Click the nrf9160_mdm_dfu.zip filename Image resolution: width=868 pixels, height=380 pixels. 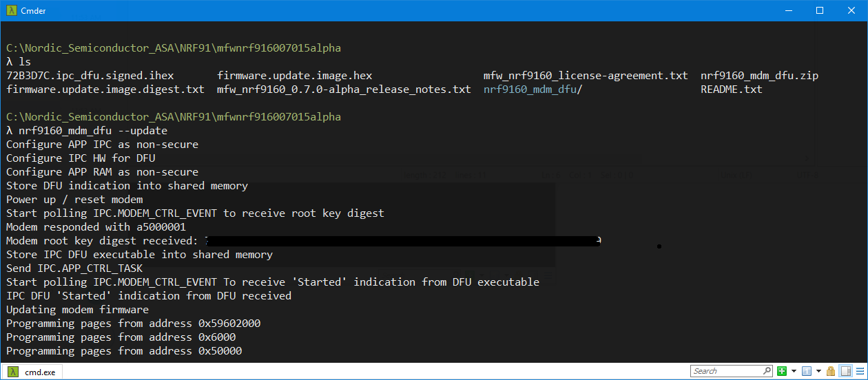[x=759, y=76]
